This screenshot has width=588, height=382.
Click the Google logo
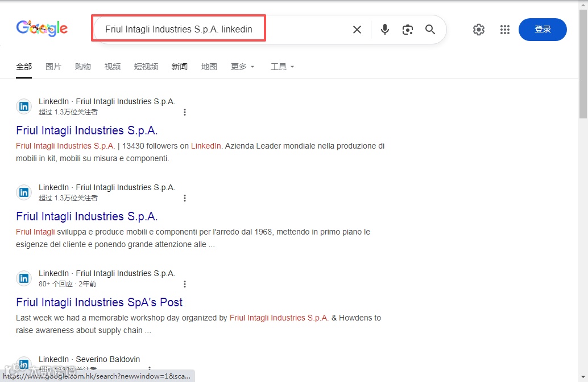42,28
